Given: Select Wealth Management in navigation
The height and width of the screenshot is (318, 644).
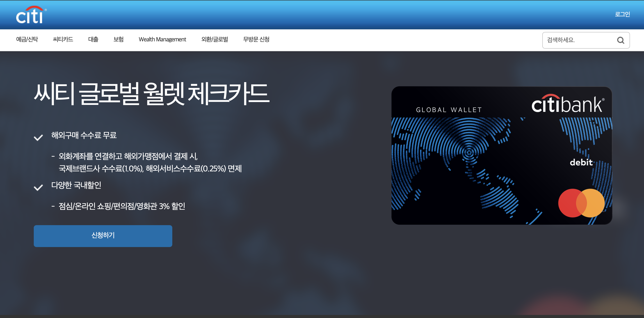Looking at the screenshot, I should pos(162,39).
